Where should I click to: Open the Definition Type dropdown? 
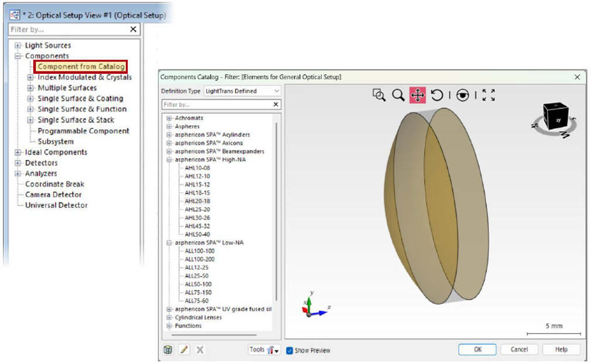click(x=242, y=91)
